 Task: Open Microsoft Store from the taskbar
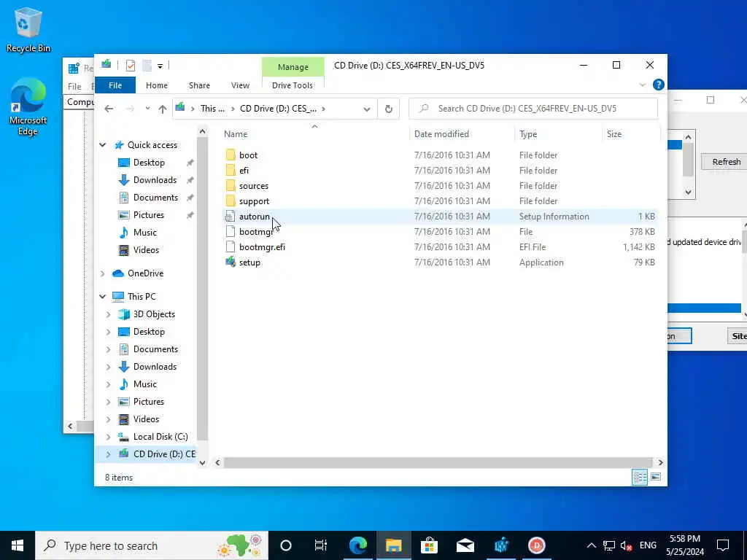point(429,545)
